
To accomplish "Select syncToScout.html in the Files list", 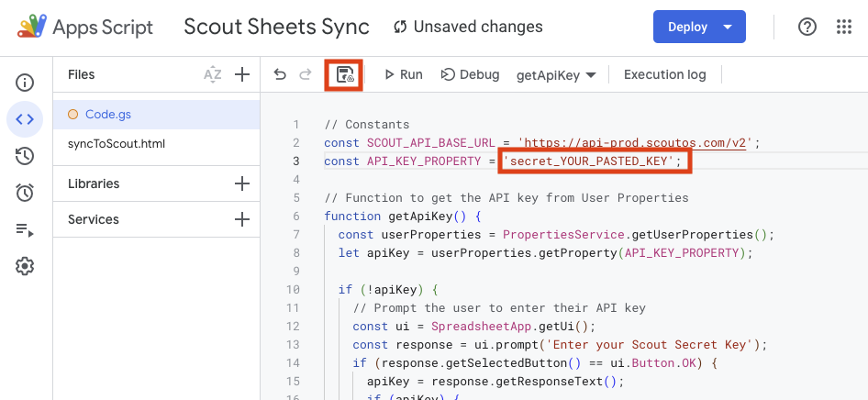I will (117, 144).
